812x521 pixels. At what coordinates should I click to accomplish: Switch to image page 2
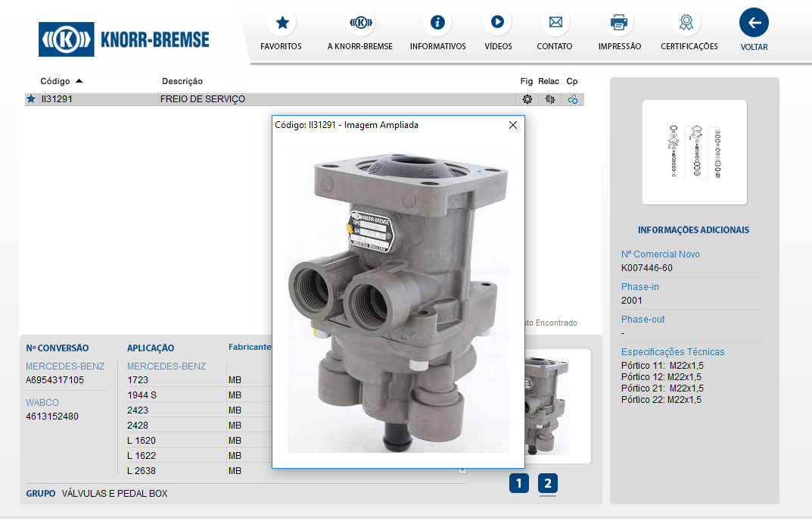click(x=548, y=483)
